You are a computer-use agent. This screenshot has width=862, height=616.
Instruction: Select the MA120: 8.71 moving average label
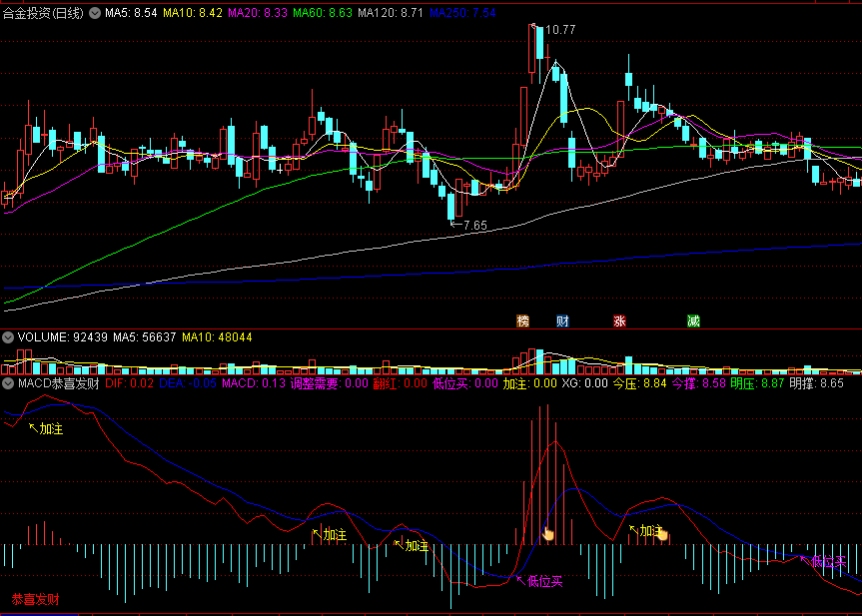pos(391,13)
